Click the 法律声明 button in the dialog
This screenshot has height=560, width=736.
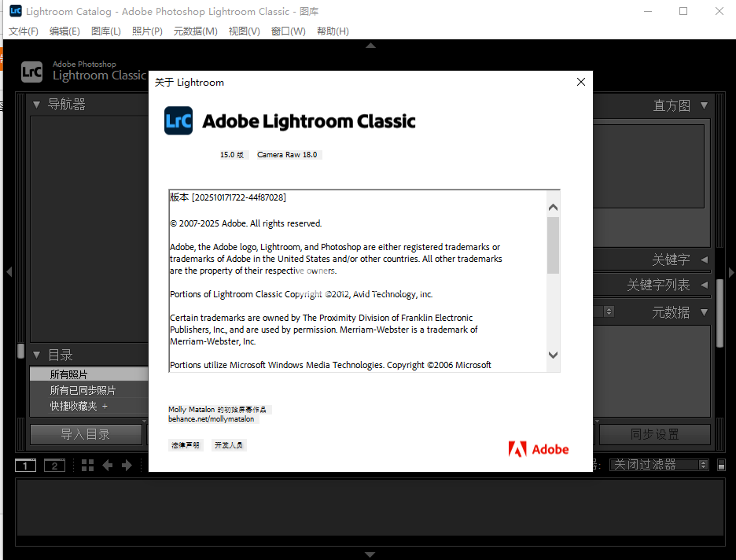coord(186,445)
